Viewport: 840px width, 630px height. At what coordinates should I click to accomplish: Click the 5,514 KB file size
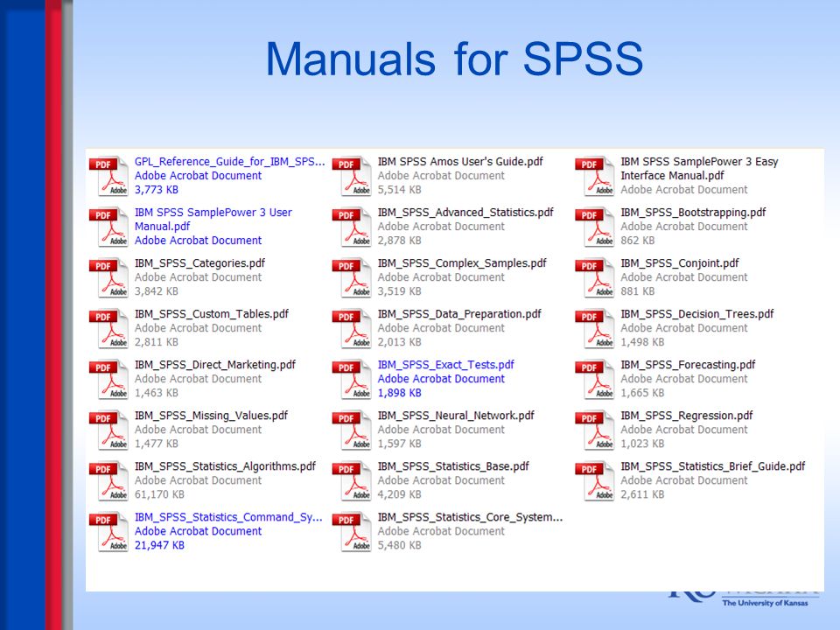pos(399,190)
